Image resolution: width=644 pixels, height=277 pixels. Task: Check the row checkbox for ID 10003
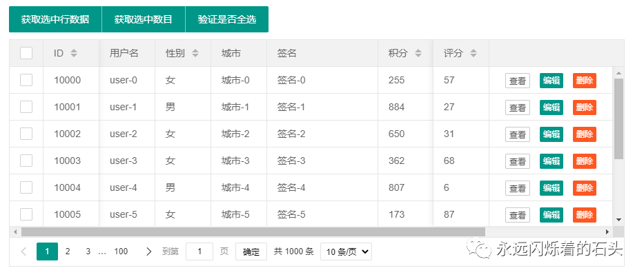[x=26, y=161]
